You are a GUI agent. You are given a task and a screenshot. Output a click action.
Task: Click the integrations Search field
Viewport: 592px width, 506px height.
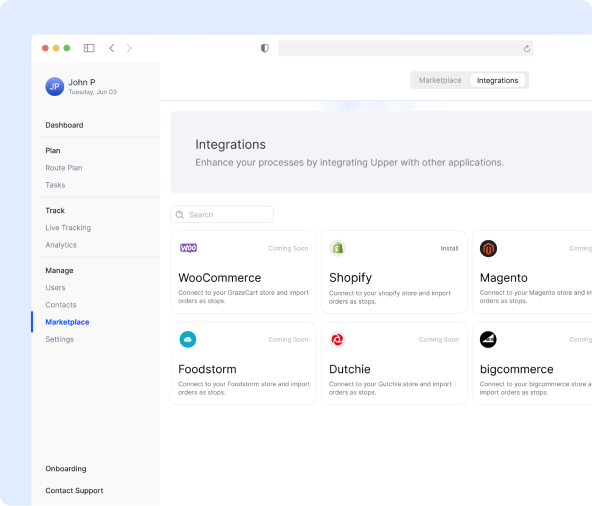tap(222, 214)
